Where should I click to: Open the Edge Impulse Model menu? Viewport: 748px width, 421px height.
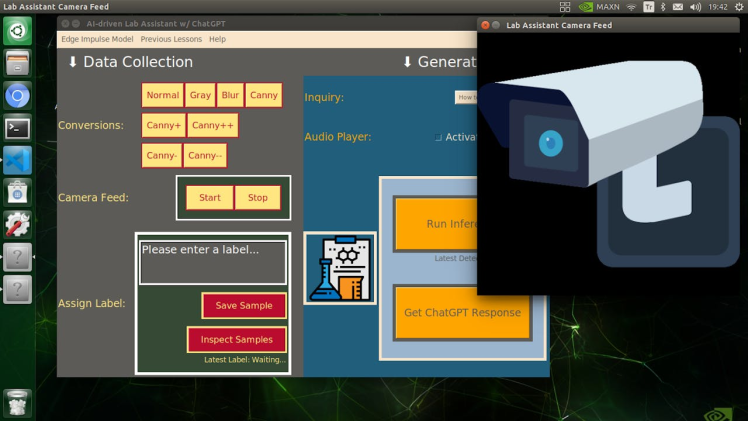pos(97,39)
